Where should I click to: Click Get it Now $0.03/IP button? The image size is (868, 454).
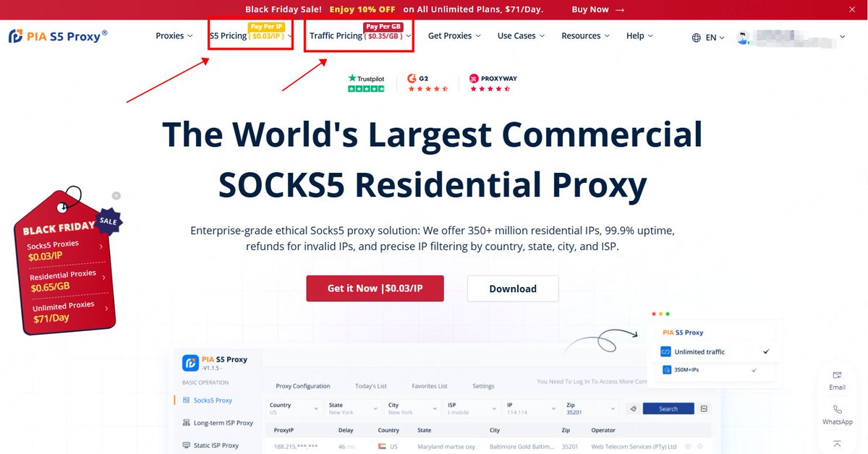coord(375,288)
